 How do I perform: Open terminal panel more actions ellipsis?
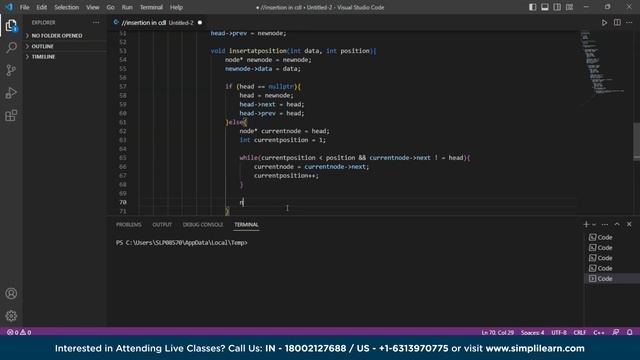click(605, 224)
